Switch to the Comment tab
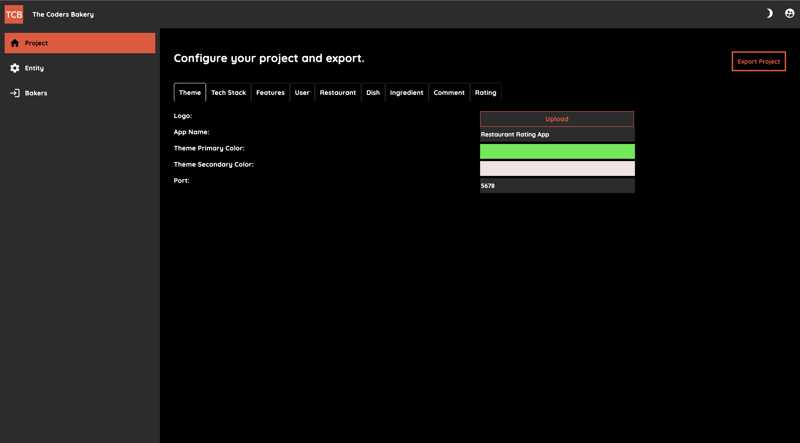800x443 pixels. [x=449, y=92]
